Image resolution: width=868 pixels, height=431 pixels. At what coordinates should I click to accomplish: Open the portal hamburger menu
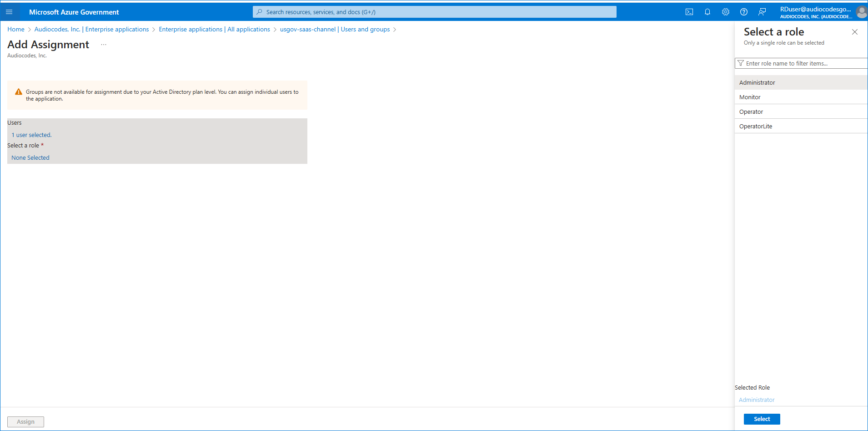9,12
